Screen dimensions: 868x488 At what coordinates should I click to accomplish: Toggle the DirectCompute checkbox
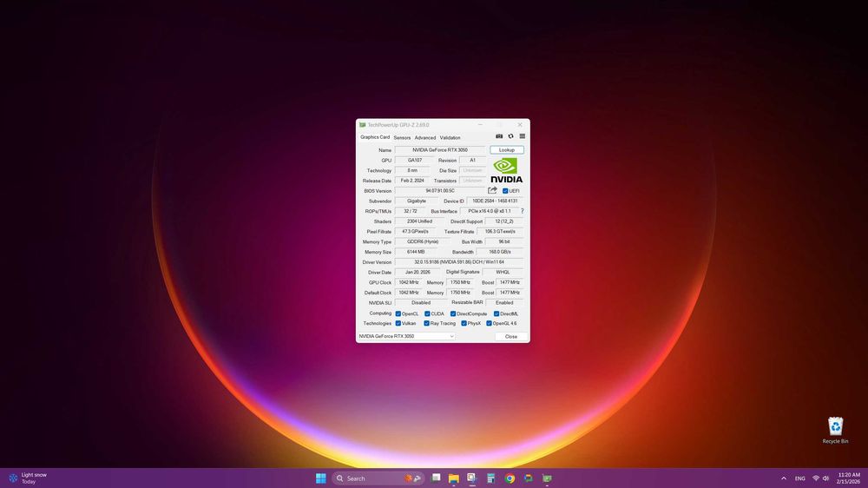(x=453, y=314)
